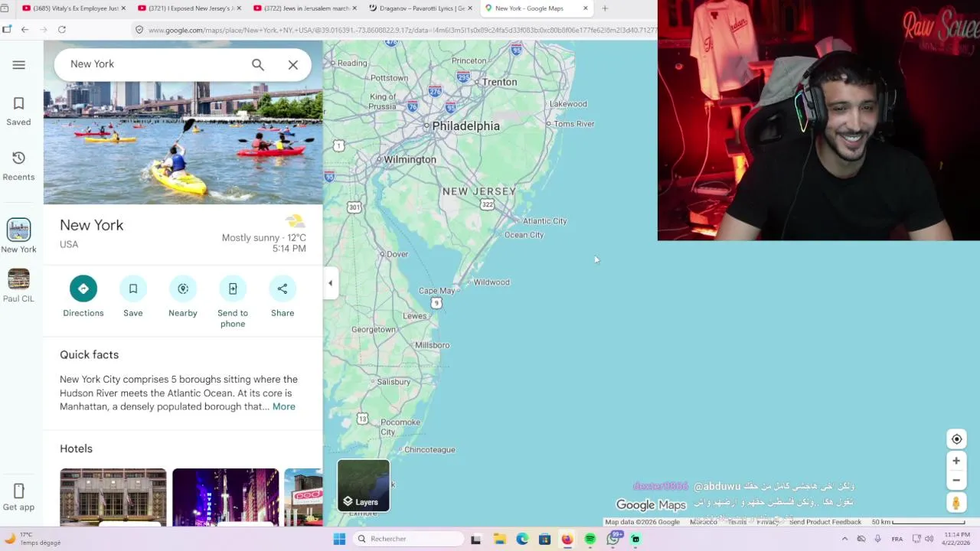Image resolution: width=980 pixels, height=551 pixels.
Task: Open Saved places in sidebar
Action: click(18, 112)
